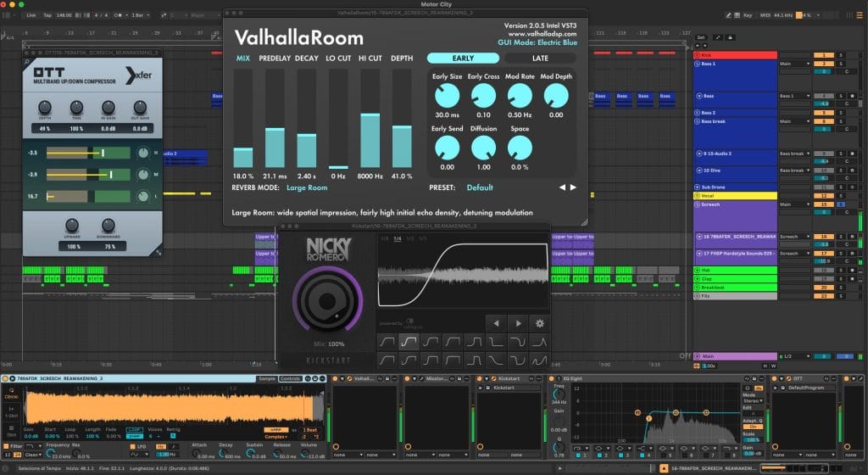
Task: Click the Diffusion knob in ValhallaRoom
Action: [x=483, y=148]
